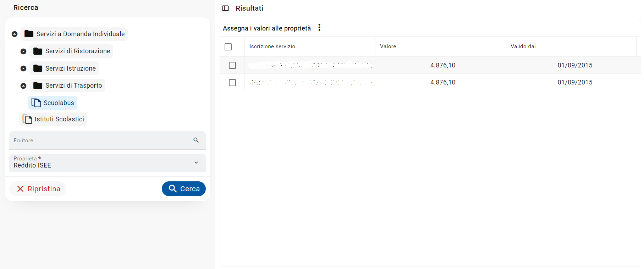Expand the Servizi di Ristorazione tree node
This screenshot has height=269, width=644.
(x=23, y=51)
